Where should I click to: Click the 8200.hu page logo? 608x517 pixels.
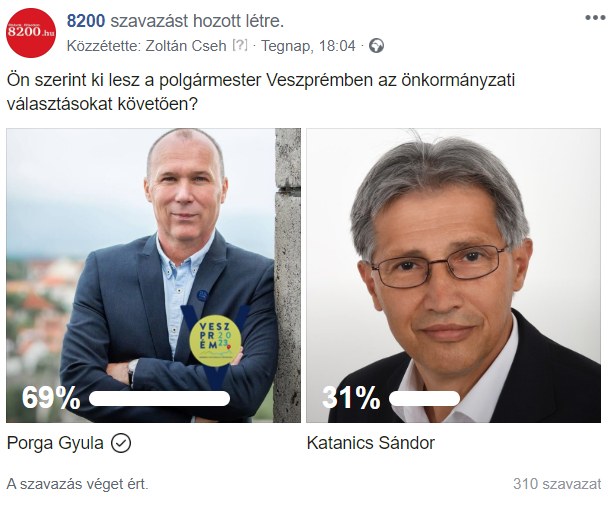pyautogui.click(x=31, y=33)
